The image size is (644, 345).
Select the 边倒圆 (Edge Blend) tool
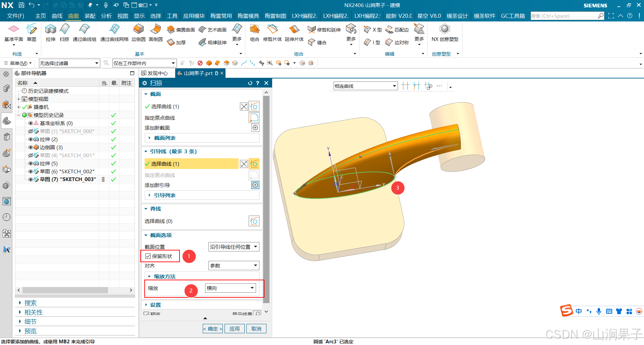pyautogui.click(x=139, y=33)
